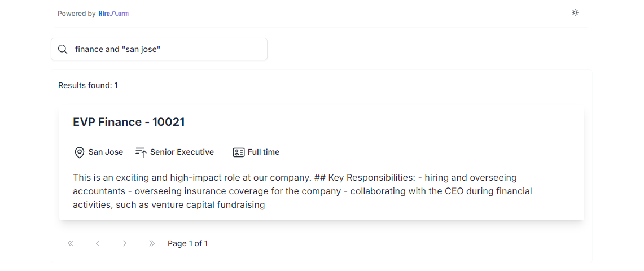The width and height of the screenshot is (644, 271).
Task: Select the Full time label
Action: pos(263,152)
